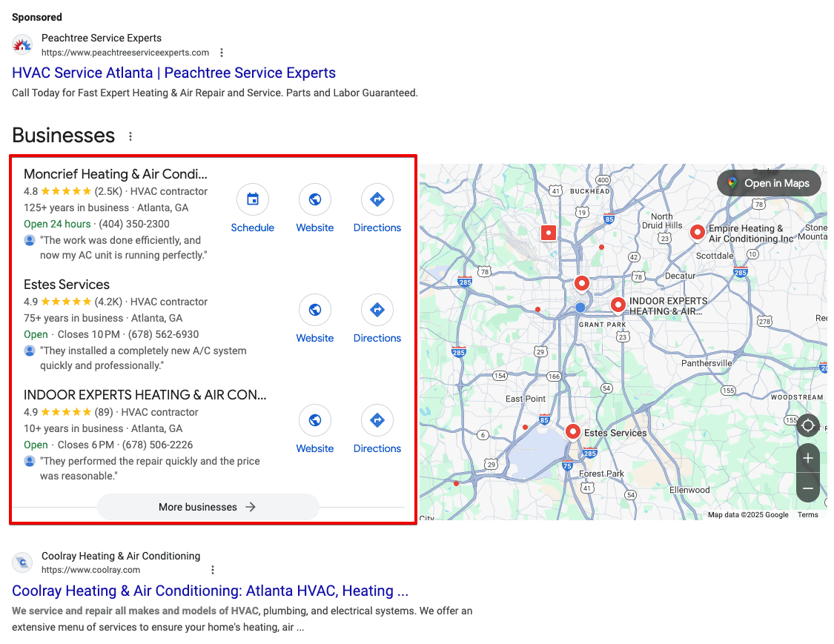
Task: Open the HVAC Service Atlanta ad headline
Action: [x=173, y=73]
